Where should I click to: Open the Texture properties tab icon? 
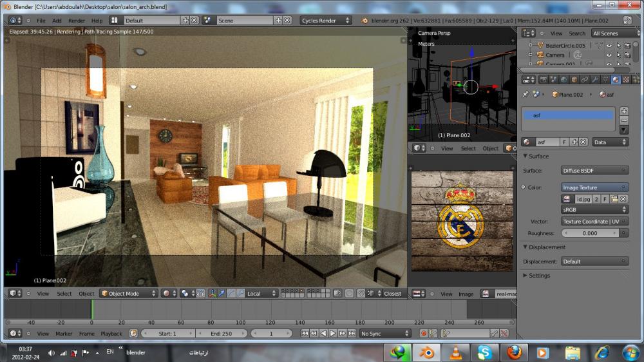point(625,80)
